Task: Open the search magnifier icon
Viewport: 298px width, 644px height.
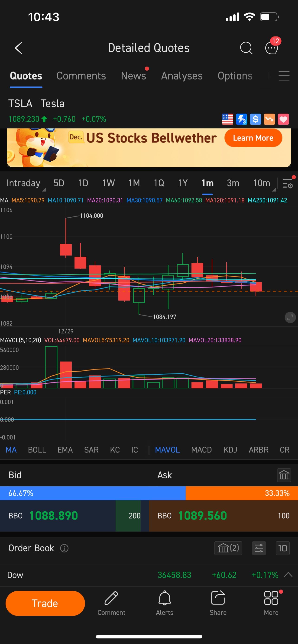Action: point(246,48)
